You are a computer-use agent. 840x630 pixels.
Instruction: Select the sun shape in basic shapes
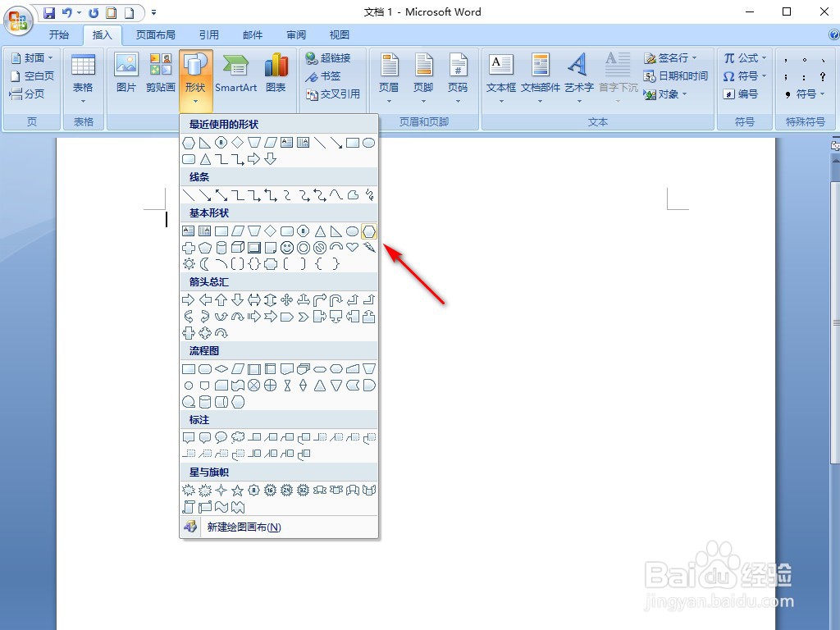pos(189,263)
